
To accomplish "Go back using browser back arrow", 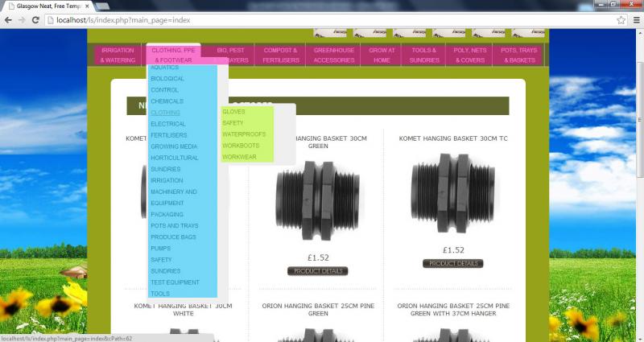I will pyautogui.click(x=8, y=19).
